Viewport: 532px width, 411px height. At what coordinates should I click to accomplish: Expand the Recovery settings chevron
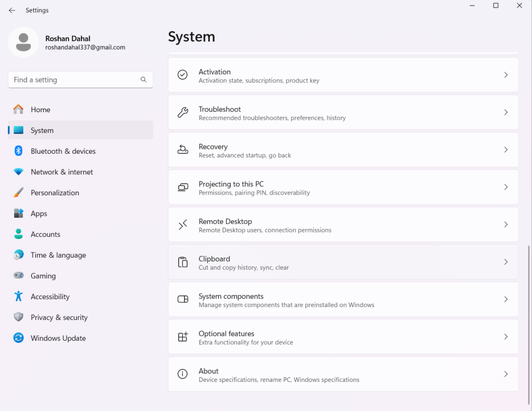(x=506, y=150)
